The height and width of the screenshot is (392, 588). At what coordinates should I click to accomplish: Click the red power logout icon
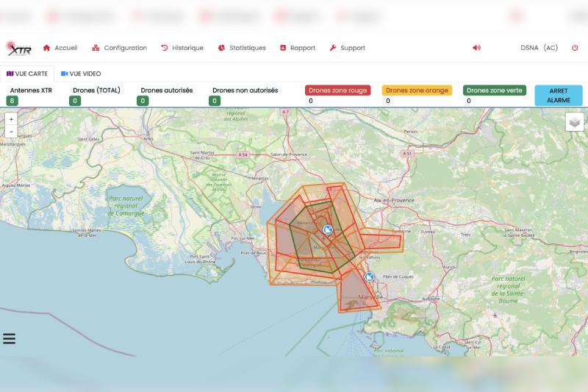(575, 48)
